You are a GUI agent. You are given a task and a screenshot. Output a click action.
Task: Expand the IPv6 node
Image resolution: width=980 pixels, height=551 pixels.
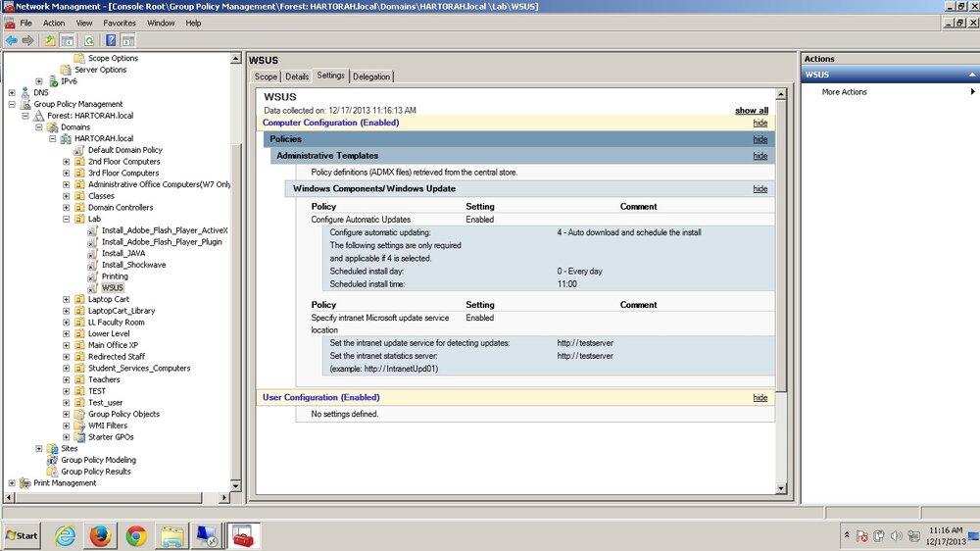coord(39,81)
